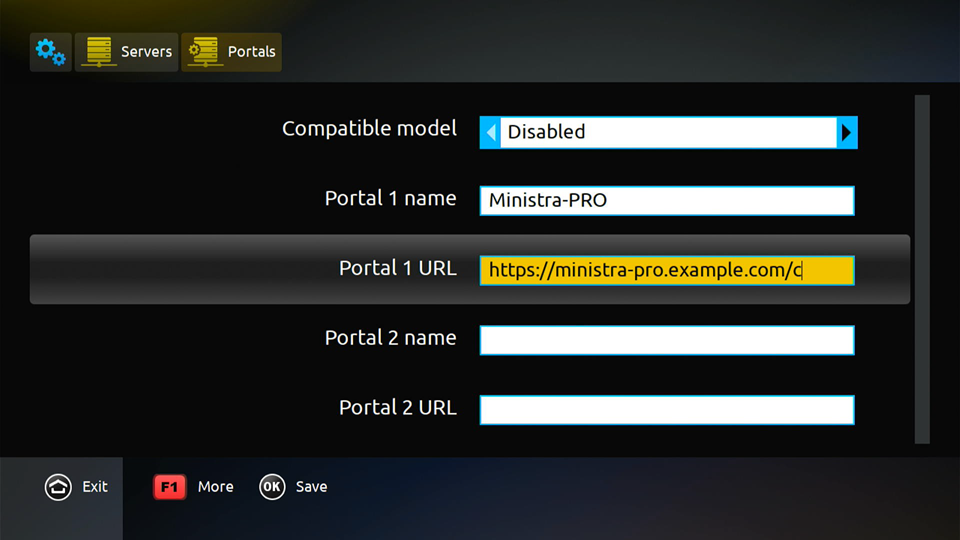Image resolution: width=960 pixels, height=540 pixels.
Task: Click the round OK icon
Action: point(272,487)
